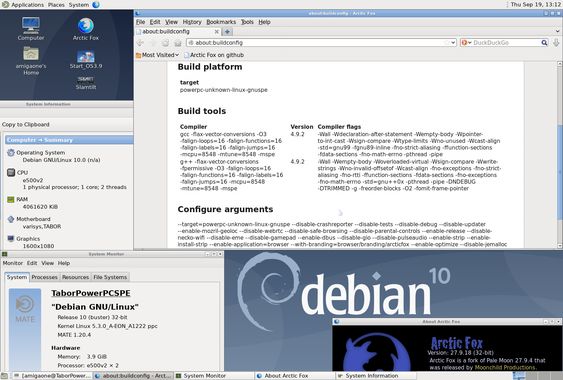Open the URL bar history dropdown

453,43
